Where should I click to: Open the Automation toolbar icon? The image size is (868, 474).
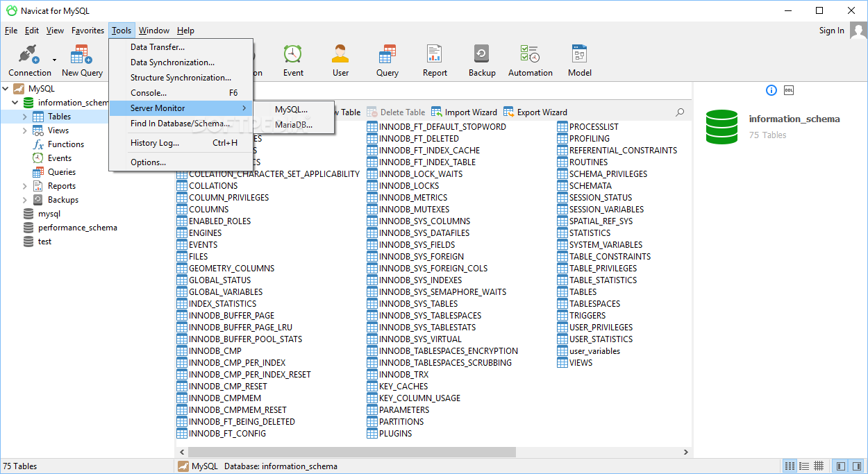click(x=531, y=55)
